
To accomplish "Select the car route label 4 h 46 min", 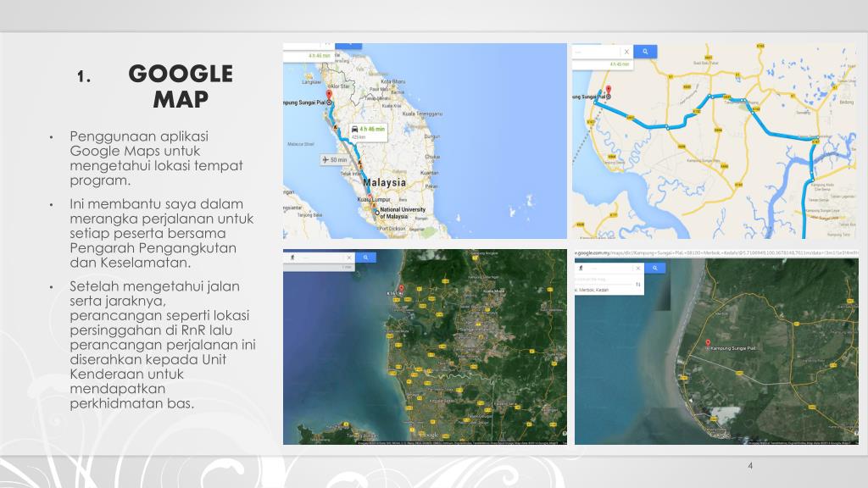I will tap(368, 132).
